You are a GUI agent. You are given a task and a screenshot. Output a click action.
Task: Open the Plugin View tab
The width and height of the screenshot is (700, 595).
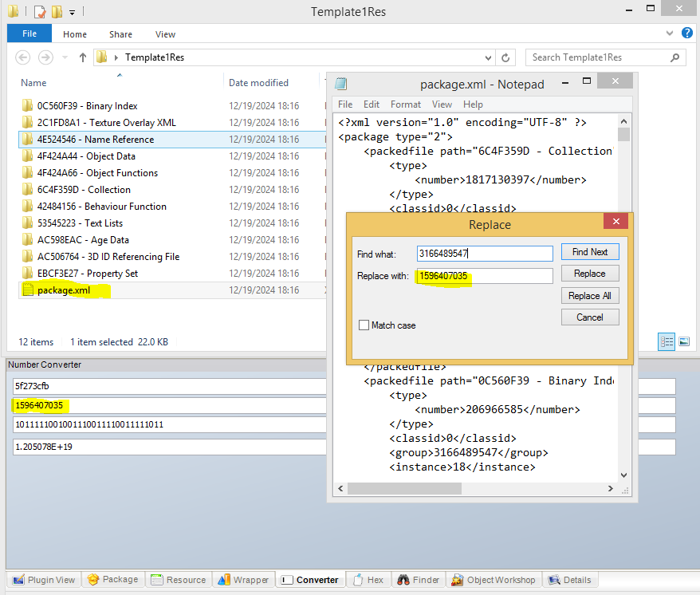tap(44, 580)
